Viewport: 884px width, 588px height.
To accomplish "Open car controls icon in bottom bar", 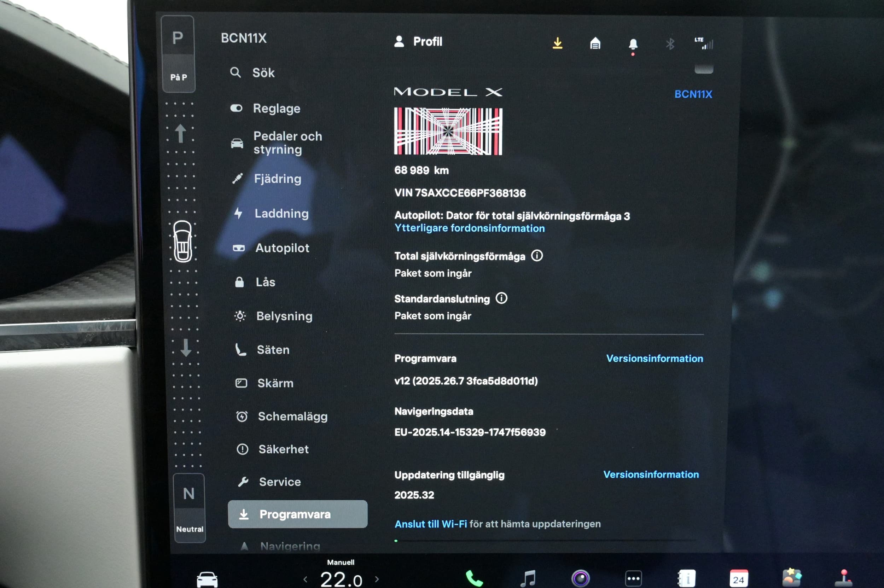I will tap(207, 580).
